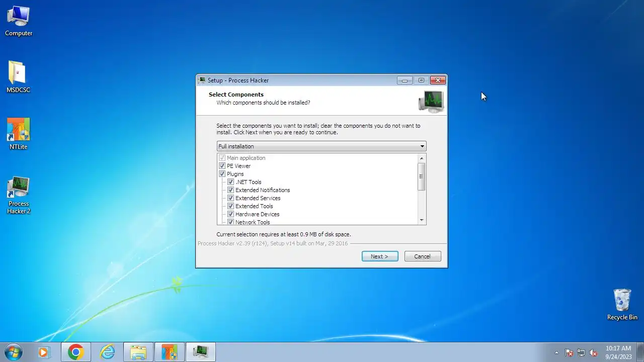
Task: Click the Process Hacker setup taskbar button
Action: coord(201,352)
